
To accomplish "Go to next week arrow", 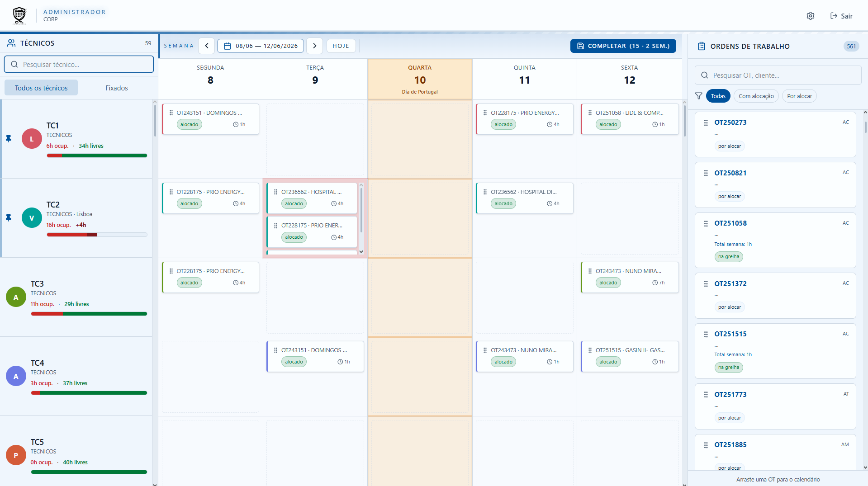I will 314,46.
